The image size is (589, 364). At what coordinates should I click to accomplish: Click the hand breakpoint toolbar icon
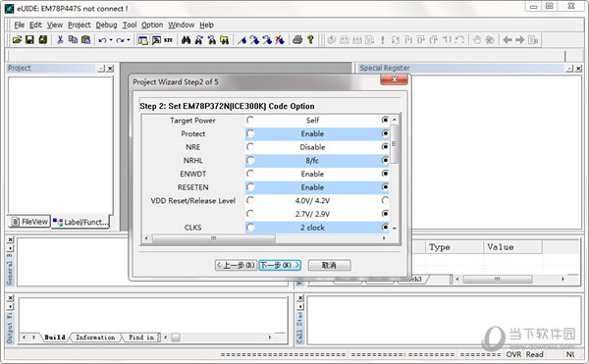[477, 40]
